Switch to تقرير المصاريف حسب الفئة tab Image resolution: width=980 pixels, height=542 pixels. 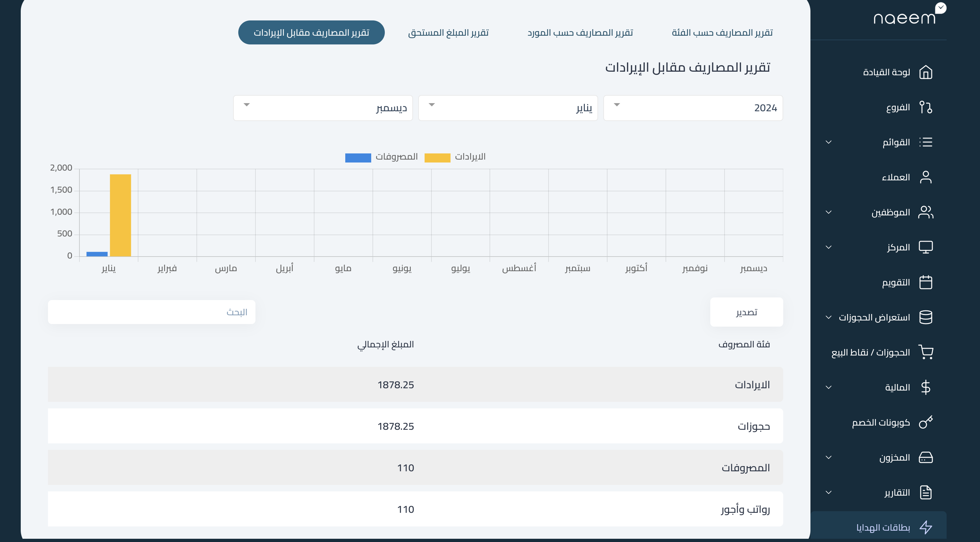coord(722,32)
